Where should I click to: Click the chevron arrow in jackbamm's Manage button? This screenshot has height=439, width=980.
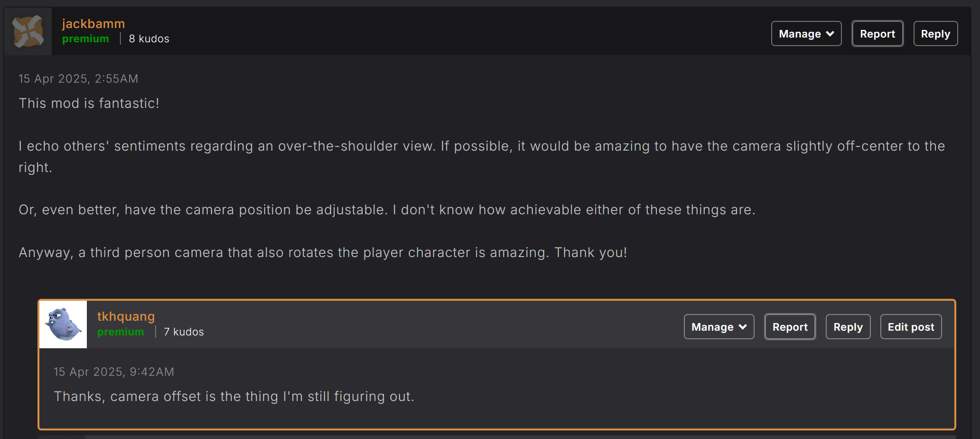pyautogui.click(x=830, y=34)
